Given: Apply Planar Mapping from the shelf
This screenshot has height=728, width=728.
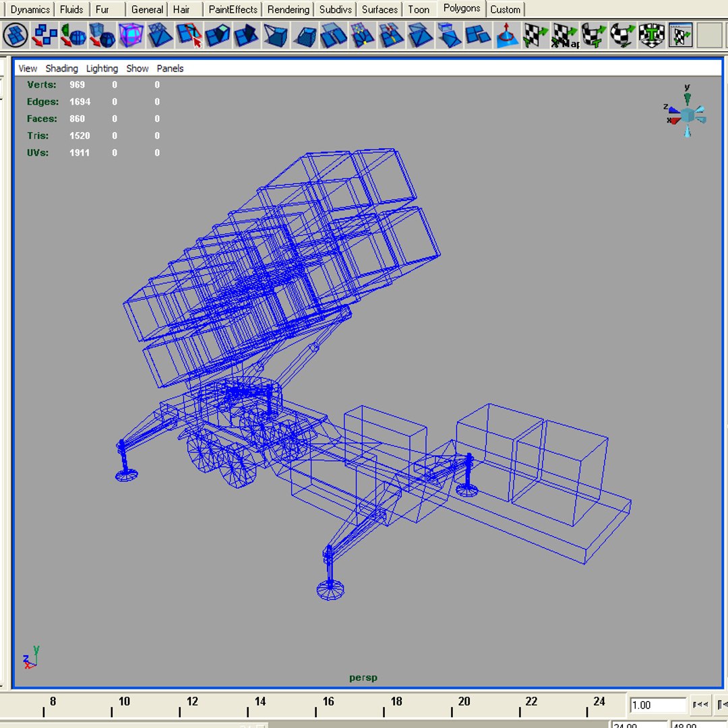Looking at the screenshot, I should coord(536,36).
